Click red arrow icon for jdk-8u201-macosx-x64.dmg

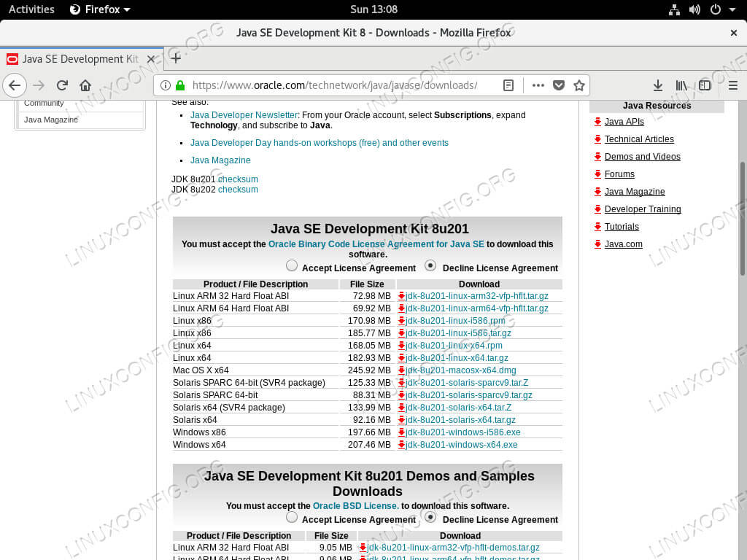(401, 370)
